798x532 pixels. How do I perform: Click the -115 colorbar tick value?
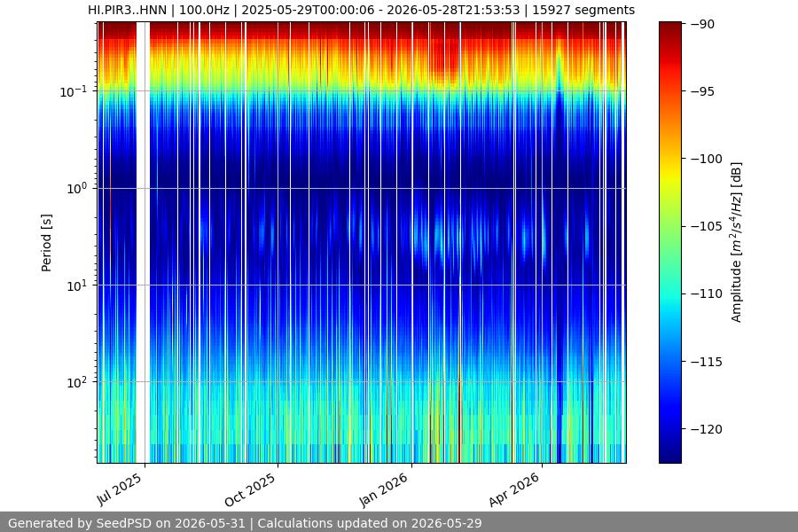[x=707, y=362]
